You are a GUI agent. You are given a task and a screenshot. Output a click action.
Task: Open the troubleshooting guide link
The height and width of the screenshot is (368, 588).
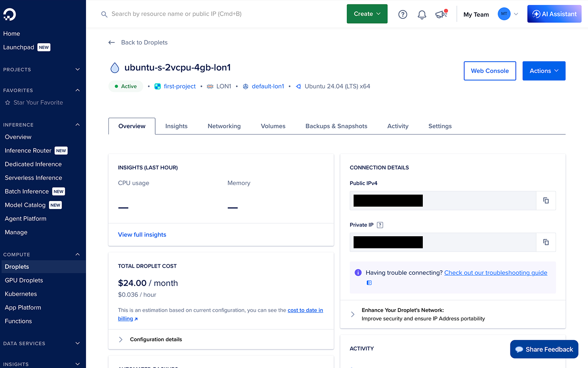[x=496, y=273]
